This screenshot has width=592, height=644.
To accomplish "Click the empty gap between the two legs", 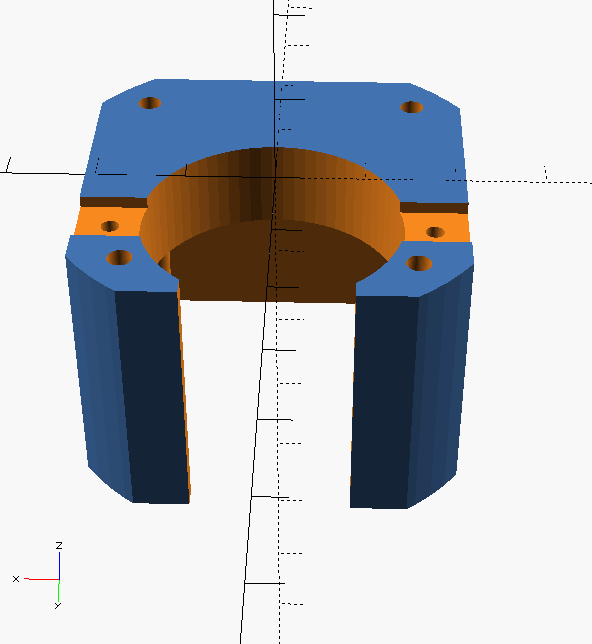I will pos(269,402).
